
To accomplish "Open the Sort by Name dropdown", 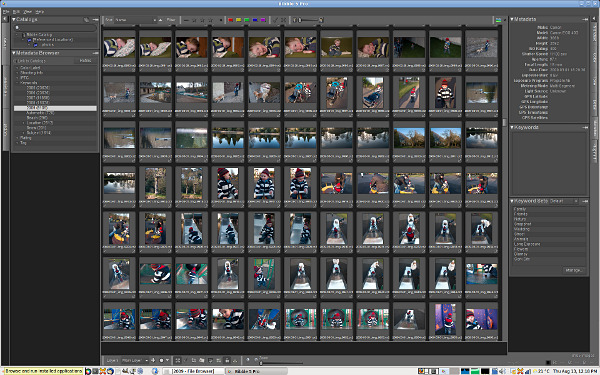I will pyautogui.click(x=136, y=20).
